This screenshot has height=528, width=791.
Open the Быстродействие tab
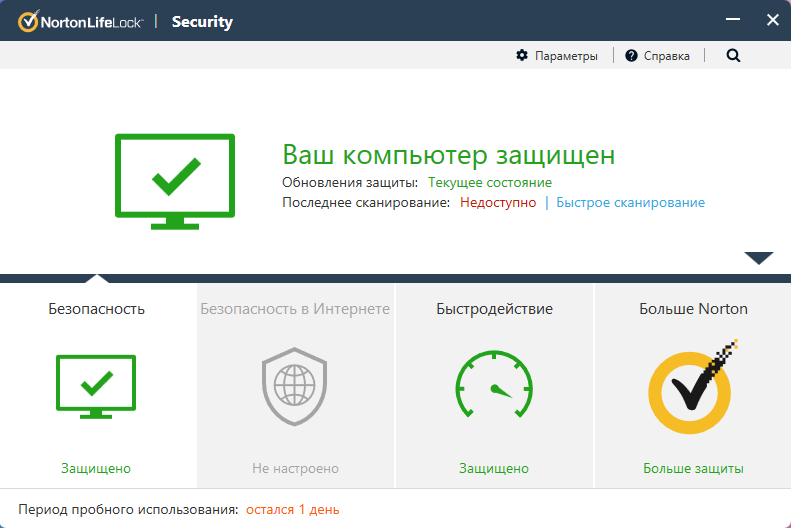coord(494,309)
